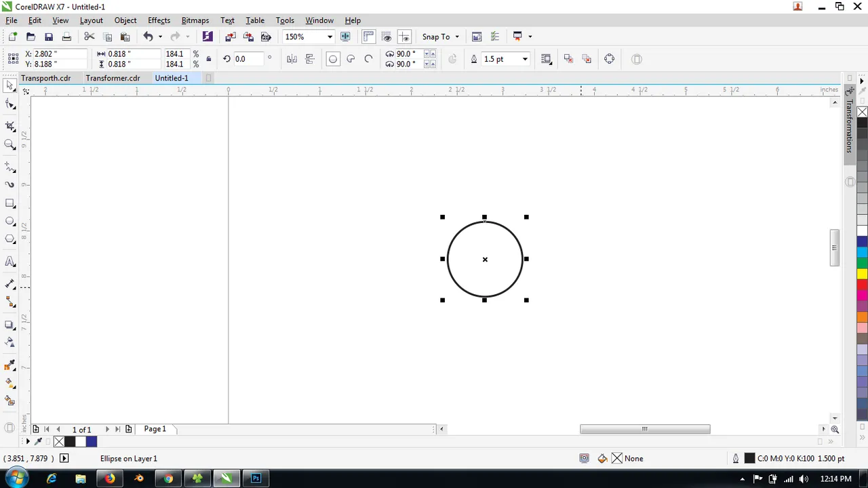Image resolution: width=868 pixels, height=488 pixels.
Task: Select the Zoom tool in toolbox
Action: [9, 144]
